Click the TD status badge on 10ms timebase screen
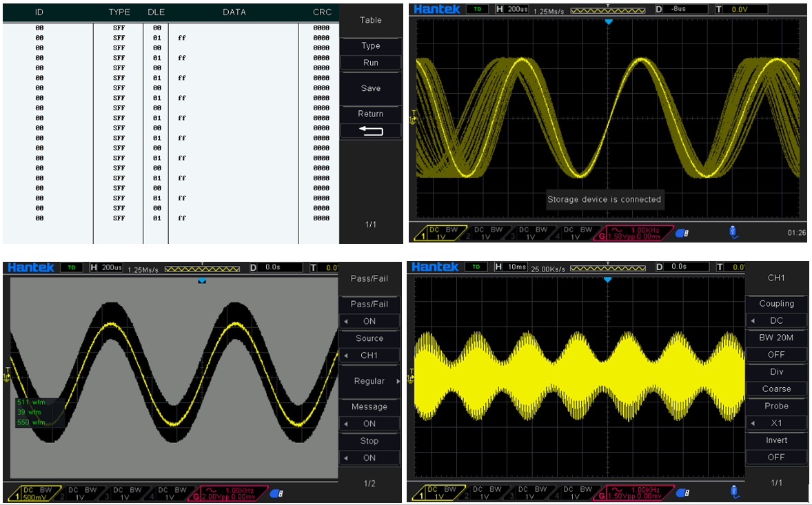Image resolution: width=812 pixels, height=505 pixels. click(x=474, y=267)
